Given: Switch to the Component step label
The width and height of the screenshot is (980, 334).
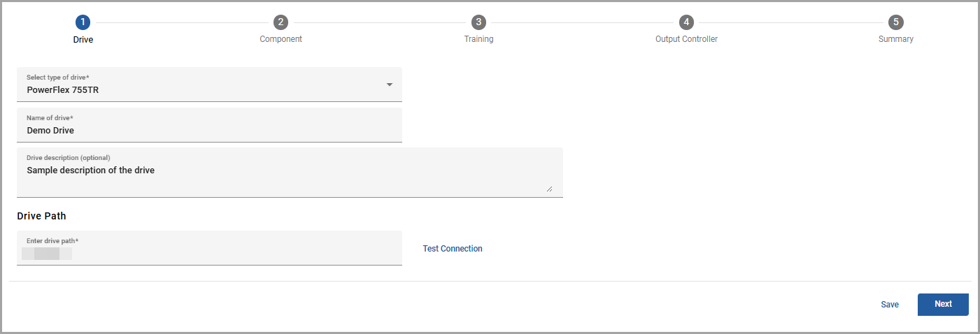Looking at the screenshot, I should click(280, 39).
